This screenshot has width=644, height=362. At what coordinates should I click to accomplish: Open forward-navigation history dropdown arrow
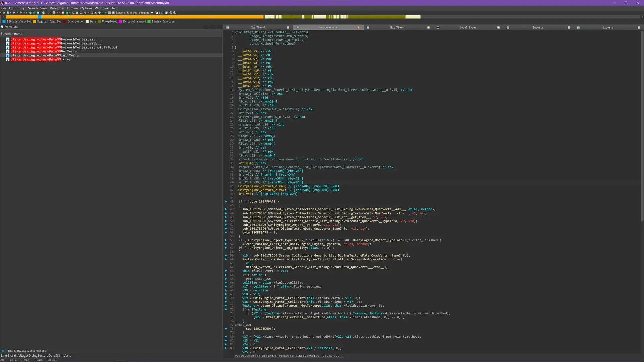[24, 13]
